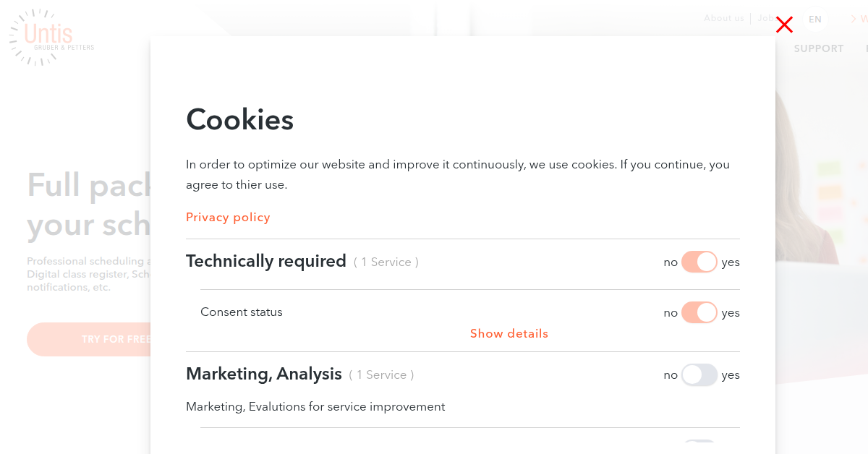This screenshot has width=868, height=454.
Task: Close the cookies dialog with red X
Action: (x=784, y=25)
